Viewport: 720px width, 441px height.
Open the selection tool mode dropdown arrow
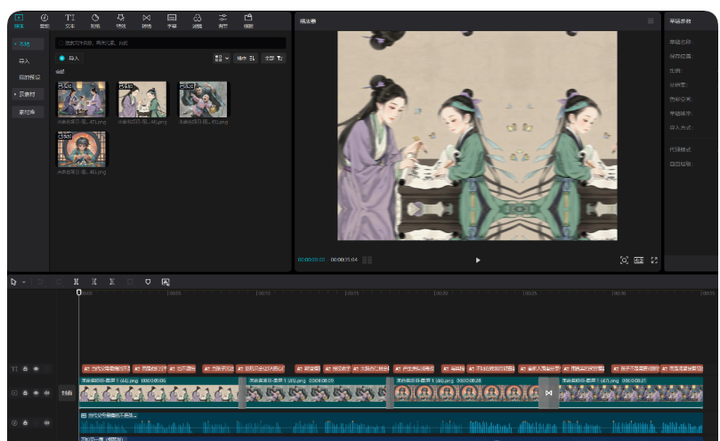tap(24, 282)
